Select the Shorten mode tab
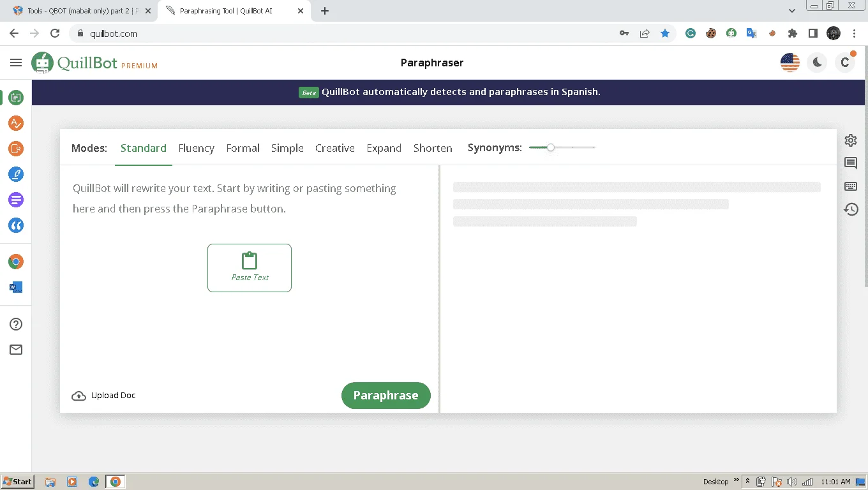 (x=433, y=148)
